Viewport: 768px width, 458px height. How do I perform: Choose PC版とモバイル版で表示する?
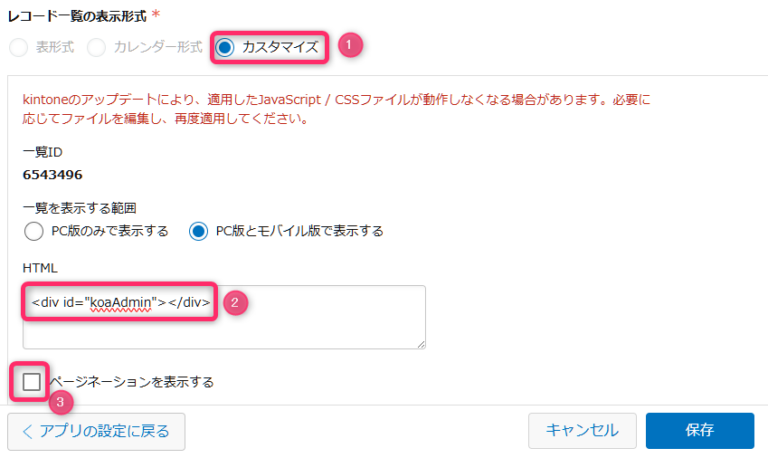(197, 231)
